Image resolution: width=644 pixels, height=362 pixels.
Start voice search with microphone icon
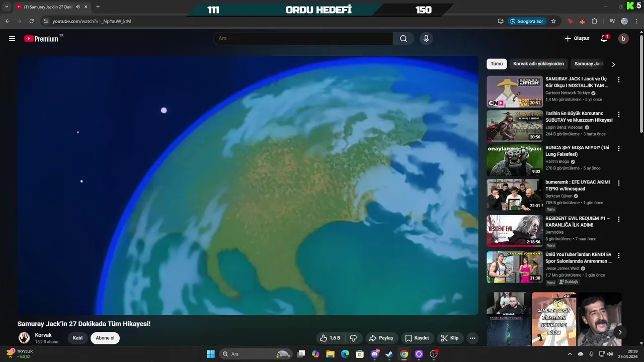[426, 39]
